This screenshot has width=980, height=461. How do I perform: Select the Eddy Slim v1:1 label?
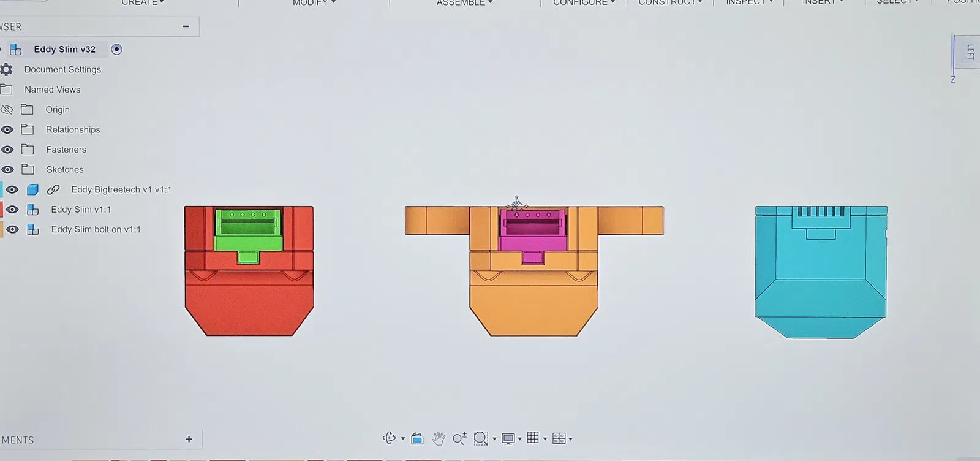81,210
